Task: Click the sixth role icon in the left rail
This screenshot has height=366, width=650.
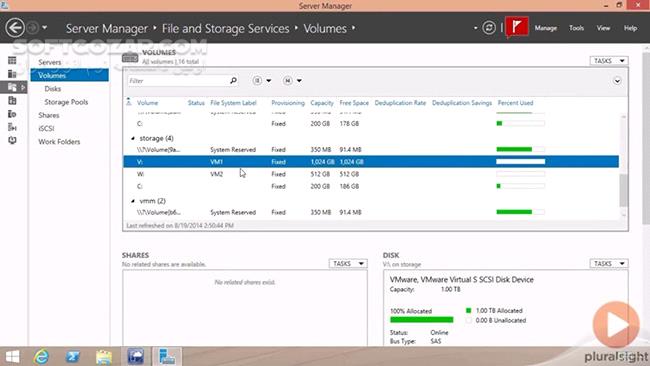Action: point(12,127)
